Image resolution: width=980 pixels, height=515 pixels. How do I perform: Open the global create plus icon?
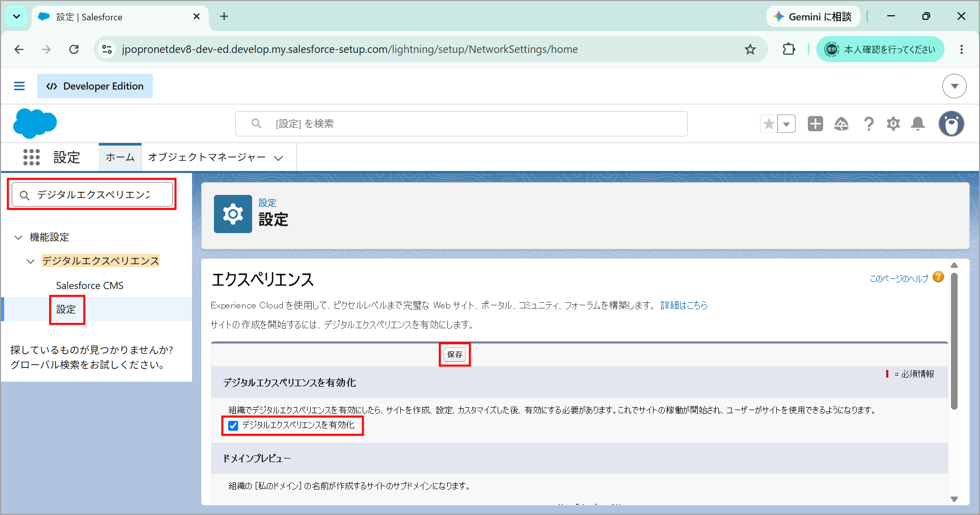click(815, 124)
